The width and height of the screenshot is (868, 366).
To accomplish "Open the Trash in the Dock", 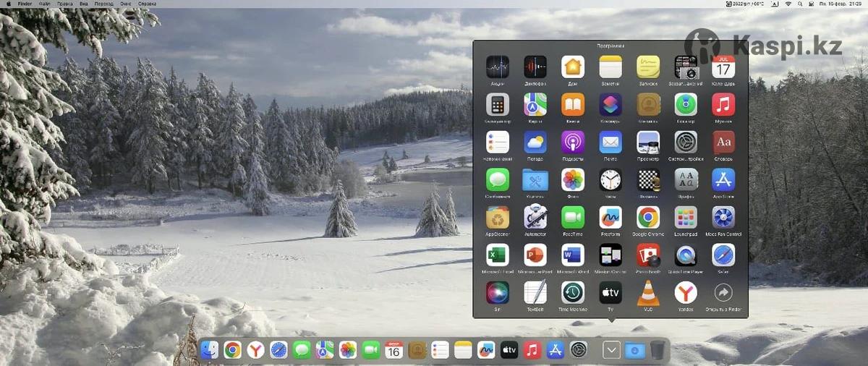I will (x=657, y=350).
